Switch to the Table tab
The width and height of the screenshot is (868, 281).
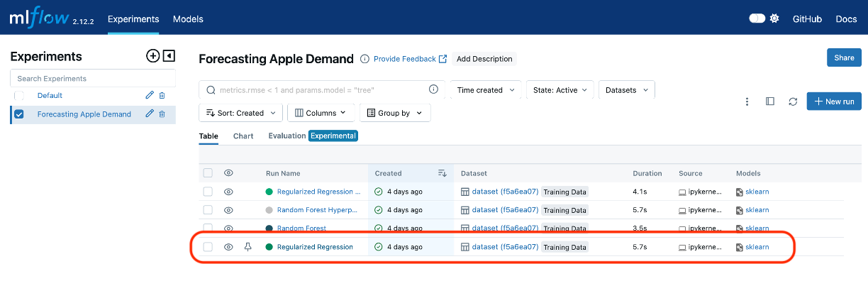click(208, 136)
